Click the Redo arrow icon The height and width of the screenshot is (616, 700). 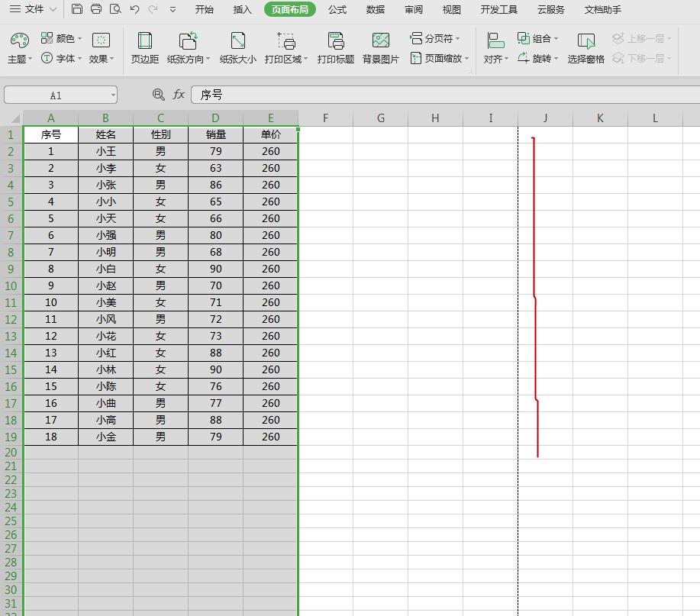click(153, 9)
